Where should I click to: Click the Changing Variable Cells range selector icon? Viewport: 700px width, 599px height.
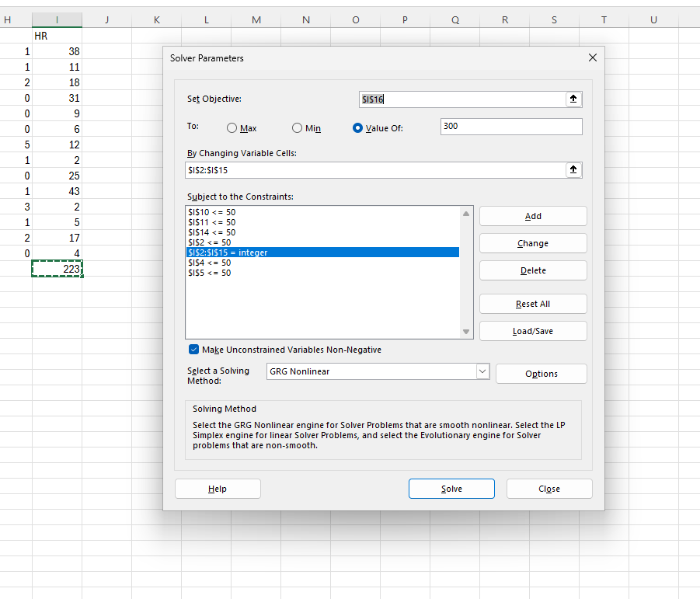pos(573,169)
